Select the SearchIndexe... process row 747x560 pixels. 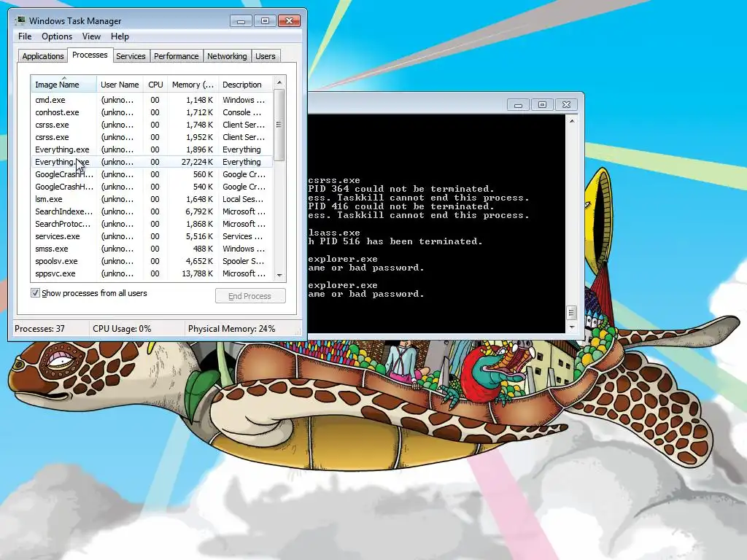[152, 211]
